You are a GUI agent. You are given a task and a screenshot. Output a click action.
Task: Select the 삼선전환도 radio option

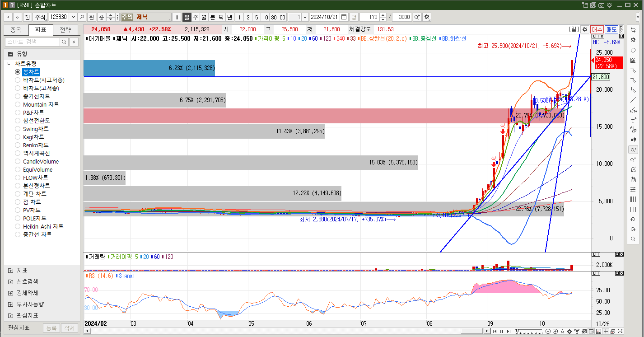(18, 121)
